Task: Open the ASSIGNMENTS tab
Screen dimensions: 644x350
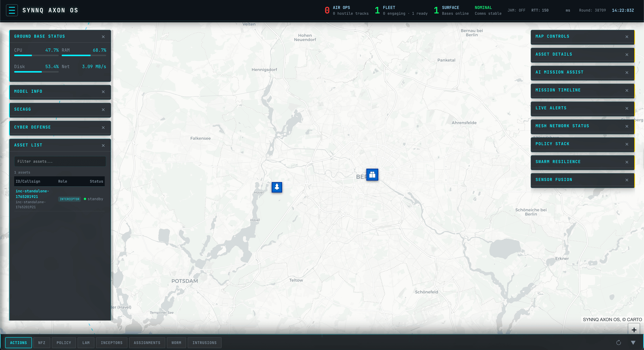Action: pyautogui.click(x=147, y=343)
